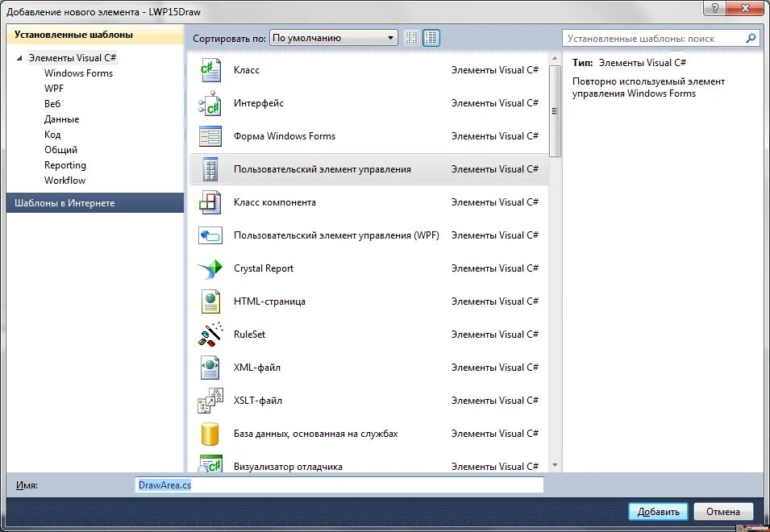Click the Отмена button
This screenshot has width=770, height=532.
pyautogui.click(x=723, y=511)
